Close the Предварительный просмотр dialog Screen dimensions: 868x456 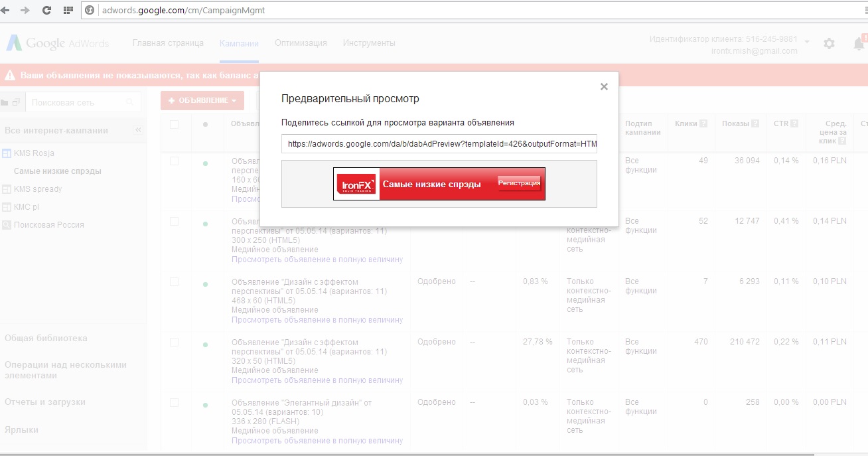point(604,86)
